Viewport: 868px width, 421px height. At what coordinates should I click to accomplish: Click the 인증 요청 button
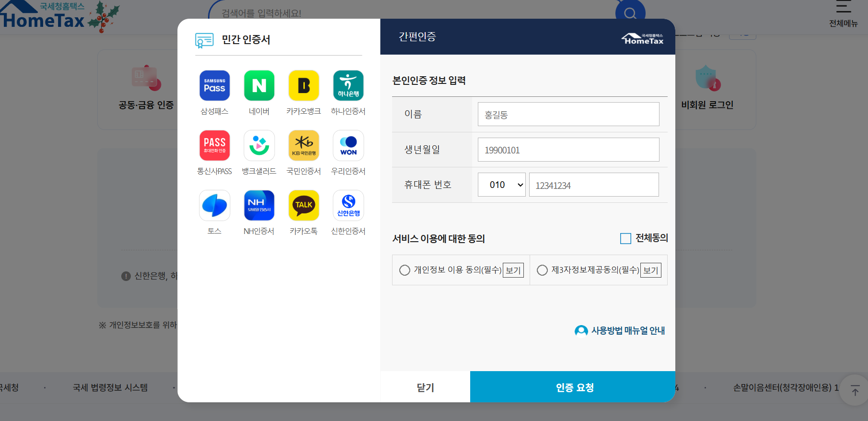(x=573, y=387)
